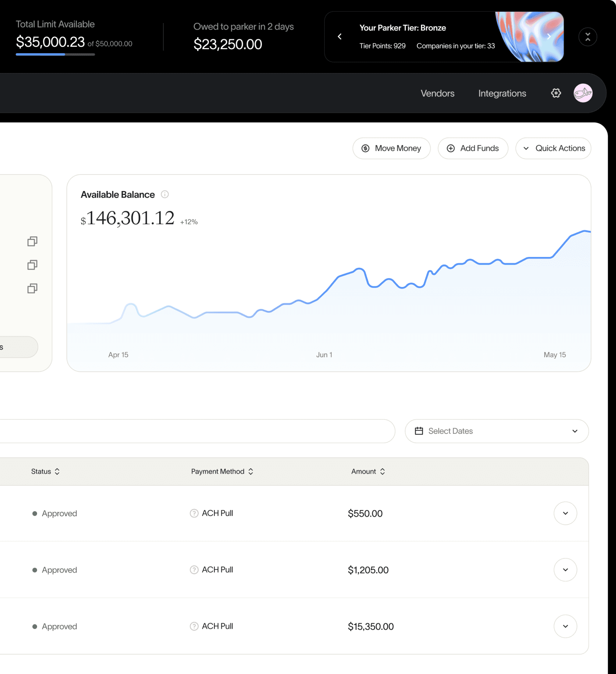The width and height of the screenshot is (616, 674).
Task: Sort by the Amount column
Action: (x=368, y=471)
